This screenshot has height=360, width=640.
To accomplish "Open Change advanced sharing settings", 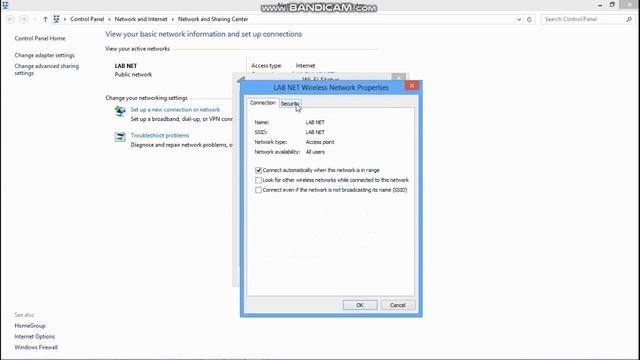I will click(47, 69).
